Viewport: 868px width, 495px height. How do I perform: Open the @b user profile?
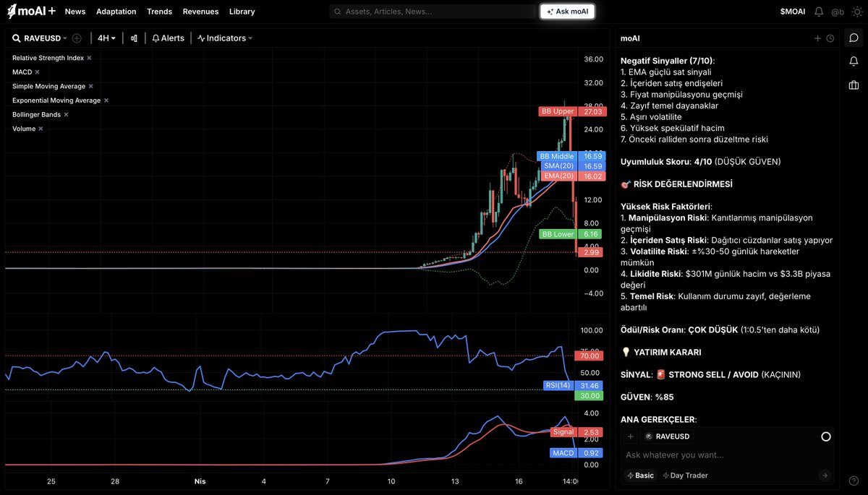click(838, 12)
